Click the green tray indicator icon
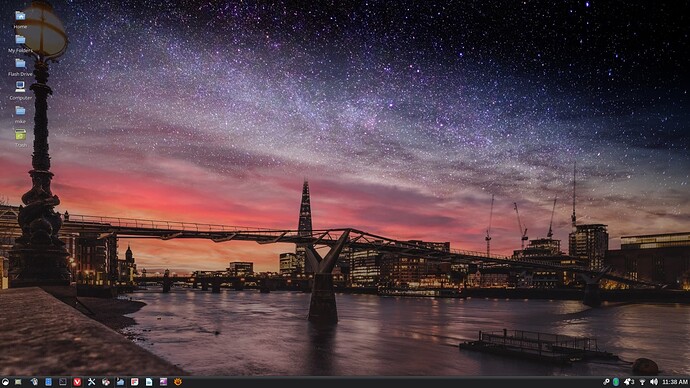This screenshot has height=388, width=690. [x=616, y=382]
